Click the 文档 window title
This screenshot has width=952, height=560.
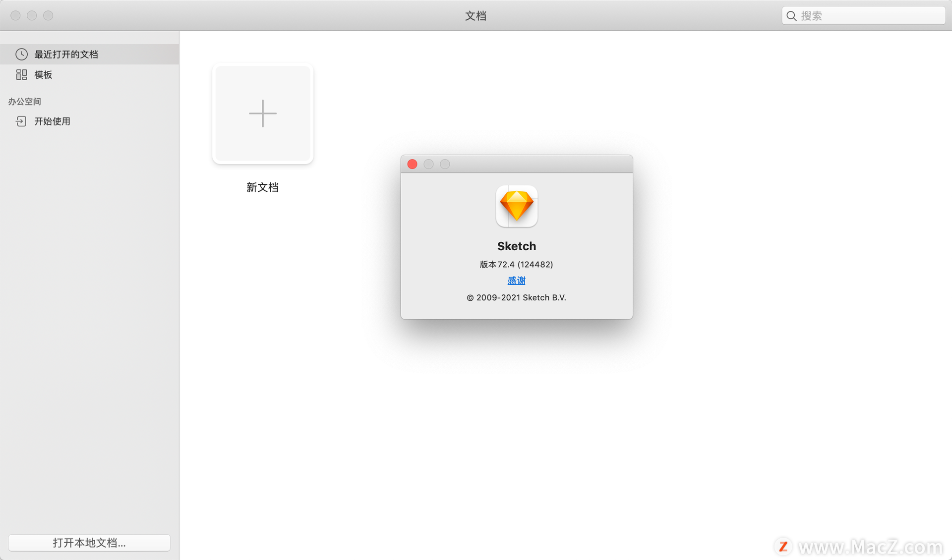[476, 16]
